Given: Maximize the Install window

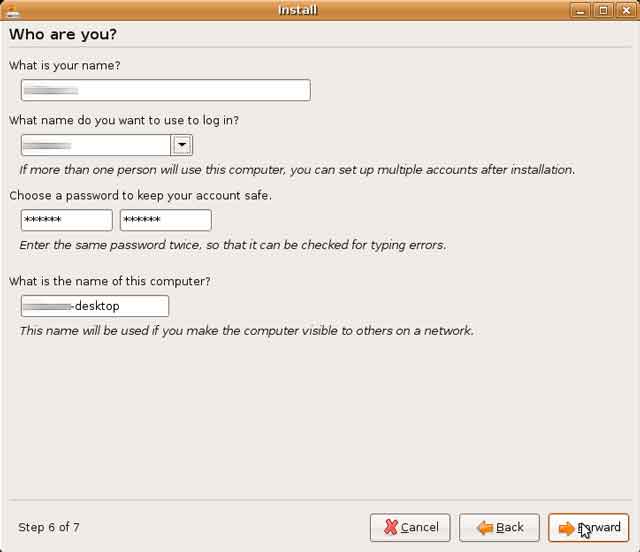Looking at the screenshot, I should 604,10.
